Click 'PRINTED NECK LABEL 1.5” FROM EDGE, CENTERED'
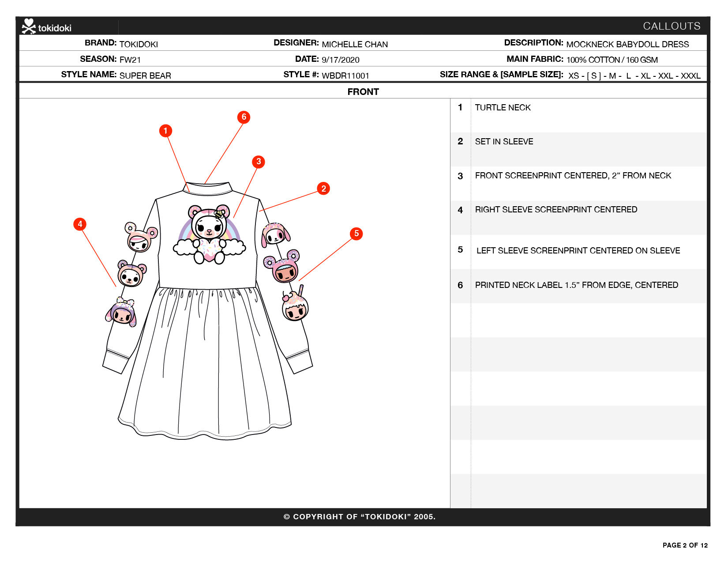The width and height of the screenshot is (728, 563). [576, 285]
